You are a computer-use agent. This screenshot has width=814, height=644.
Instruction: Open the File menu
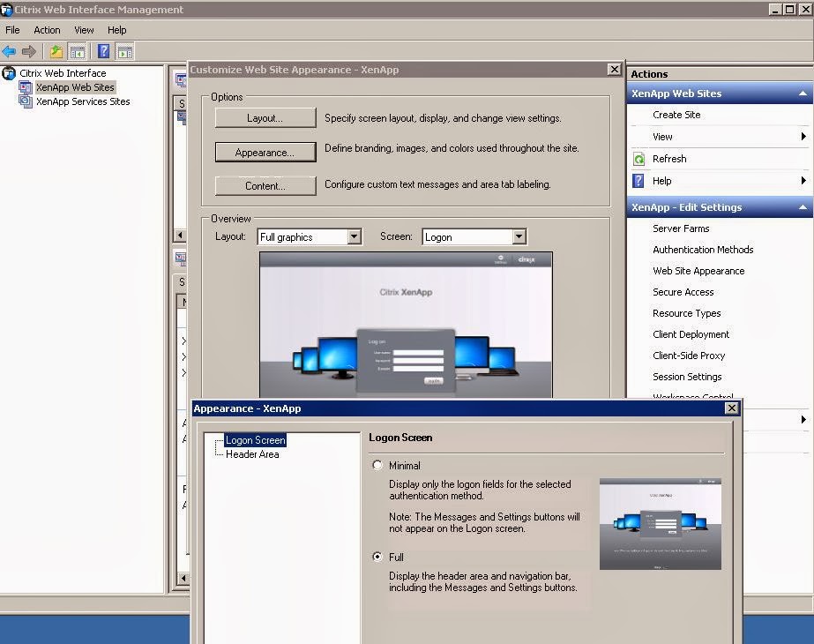pos(12,30)
